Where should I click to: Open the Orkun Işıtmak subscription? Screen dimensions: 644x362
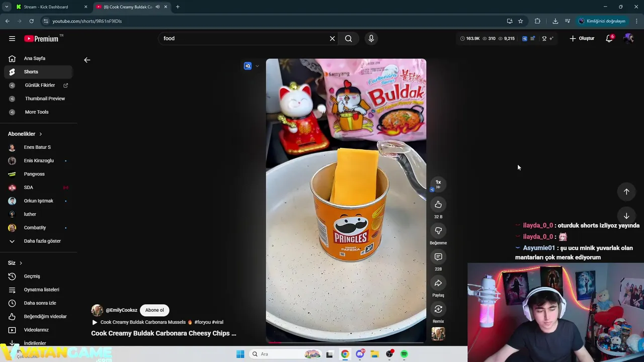38,201
